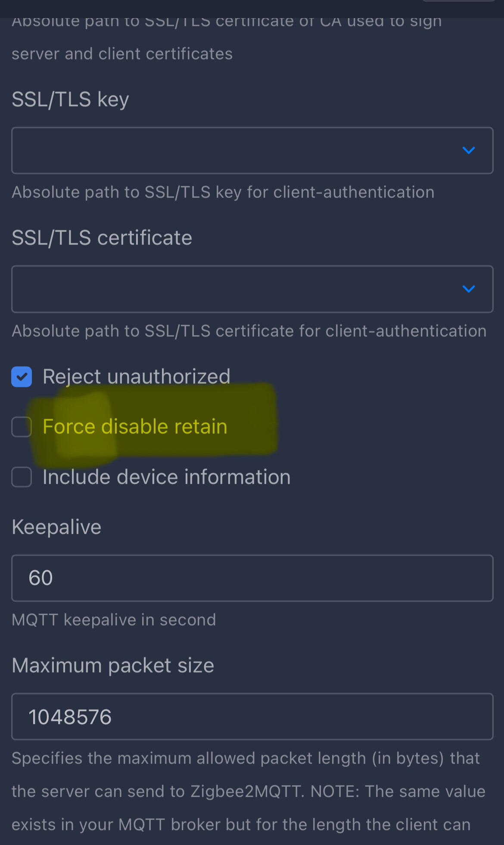Click the Force disable retain label
Screen dimensions: 504x845
pos(135,427)
